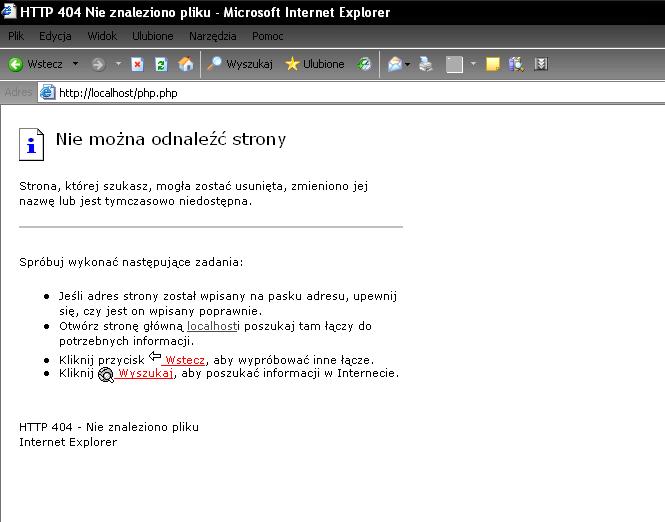Click the Research icon in toolbar
665x522 pixels.
[516, 64]
